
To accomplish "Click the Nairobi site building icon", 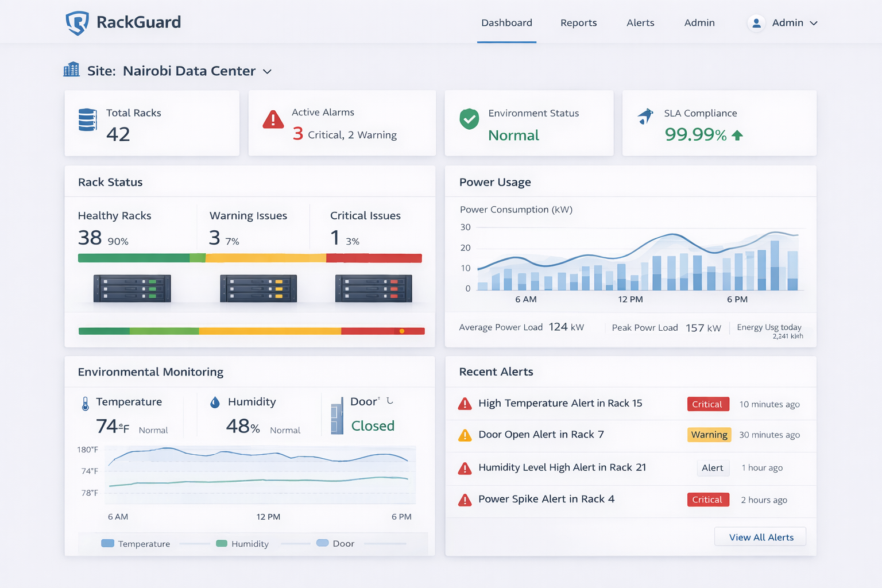I will click(x=71, y=69).
